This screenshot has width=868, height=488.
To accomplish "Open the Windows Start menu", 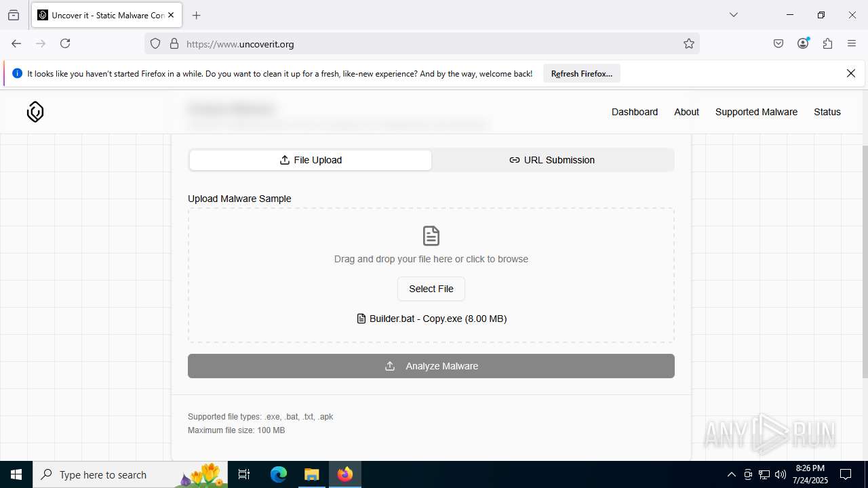I will click(16, 474).
